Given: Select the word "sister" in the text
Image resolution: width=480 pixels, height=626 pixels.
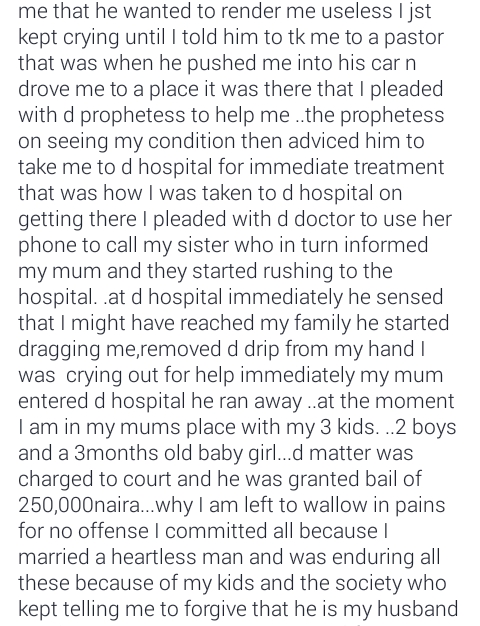Looking at the screenshot, I should click(x=202, y=245).
